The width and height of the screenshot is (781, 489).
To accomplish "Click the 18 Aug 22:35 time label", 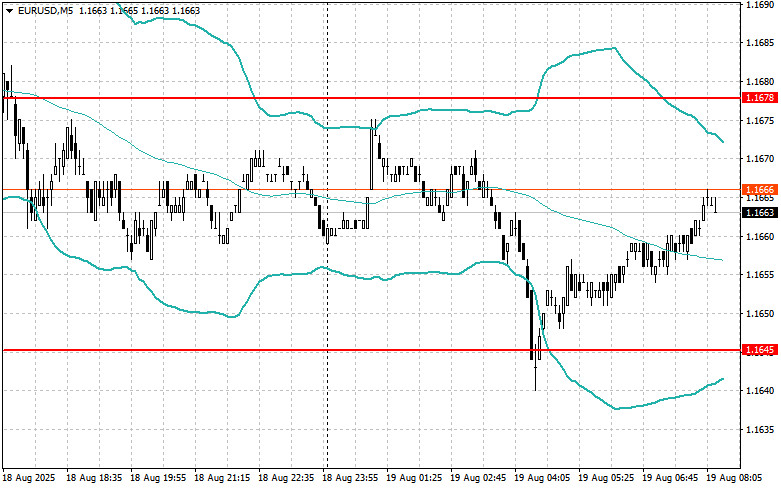I will [286, 478].
